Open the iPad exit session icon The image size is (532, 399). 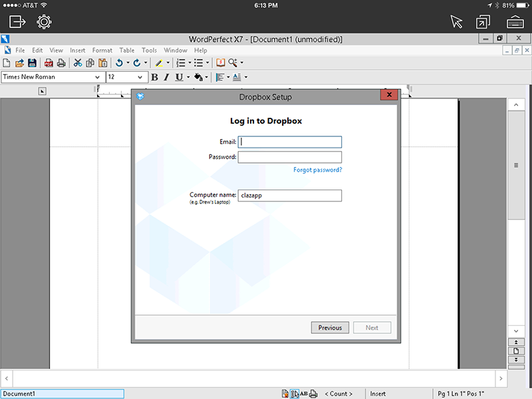[17, 22]
